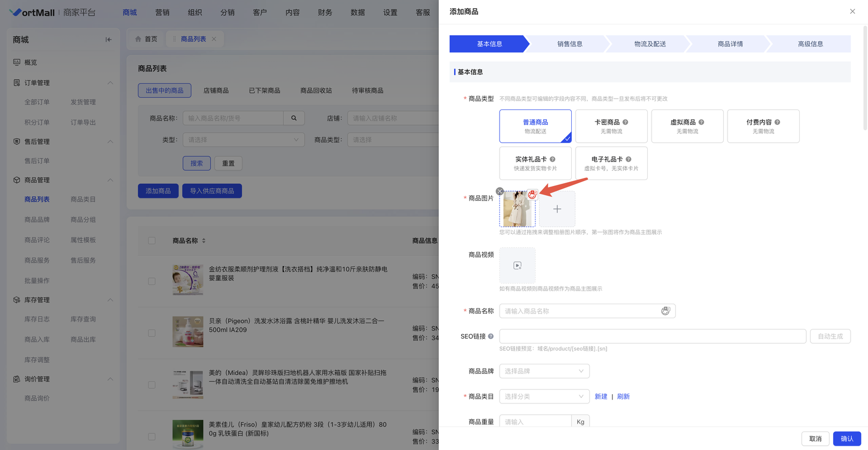The height and width of the screenshot is (450, 868).
Task: Click help icon beside 卡密商品
Action: click(x=626, y=122)
